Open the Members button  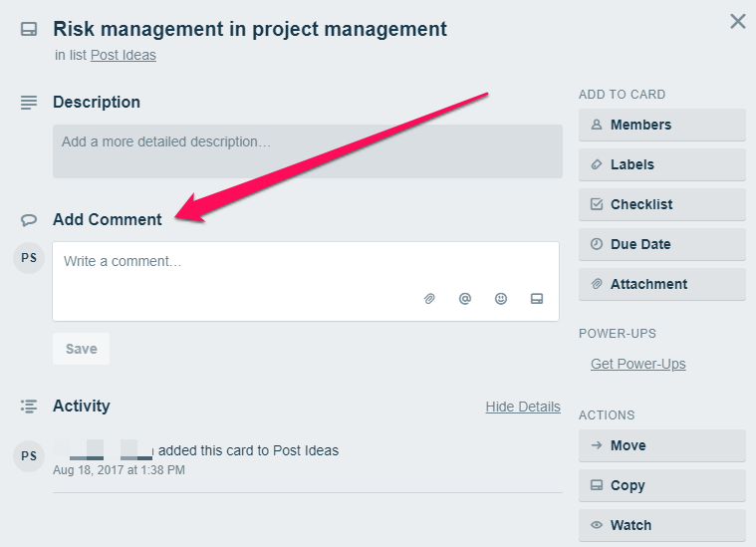tap(661, 125)
